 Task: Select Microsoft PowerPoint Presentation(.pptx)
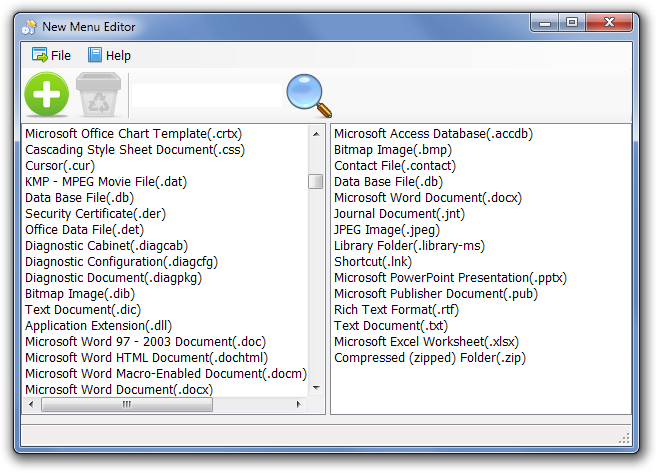pyautogui.click(x=450, y=277)
